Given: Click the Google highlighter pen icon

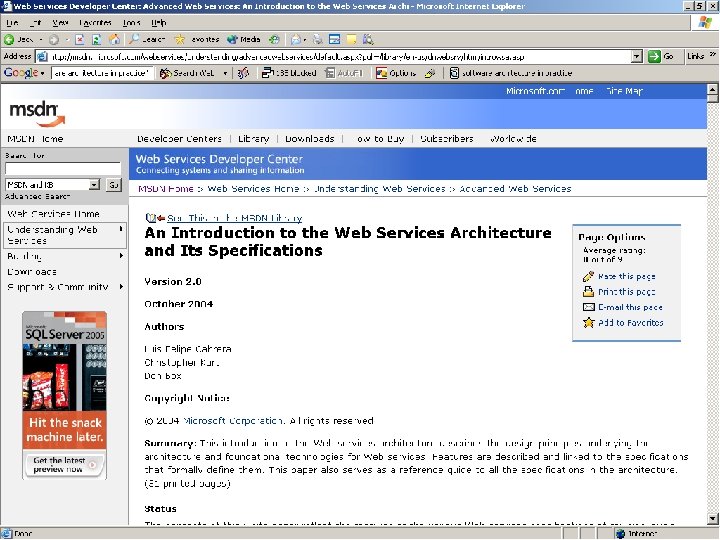Looking at the screenshot, I should tap(430, 73).
